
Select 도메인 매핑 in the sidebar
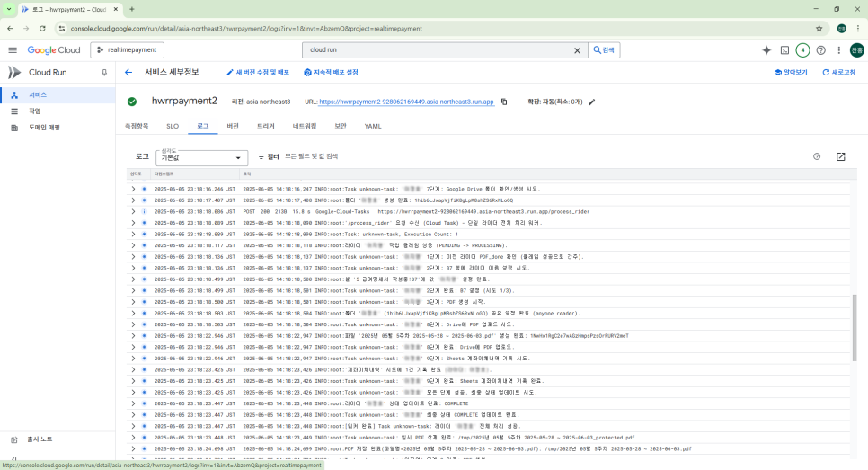click(x=58, y=128)
